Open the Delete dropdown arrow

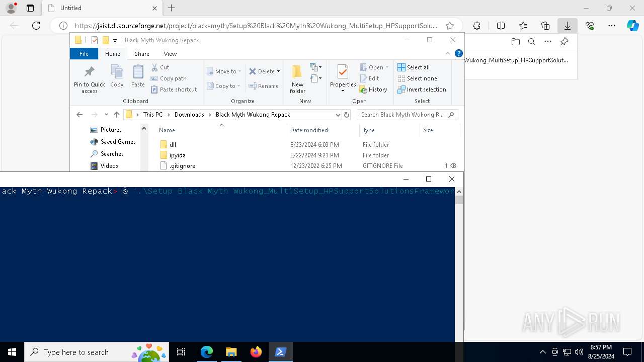click(x=278, y=71)
